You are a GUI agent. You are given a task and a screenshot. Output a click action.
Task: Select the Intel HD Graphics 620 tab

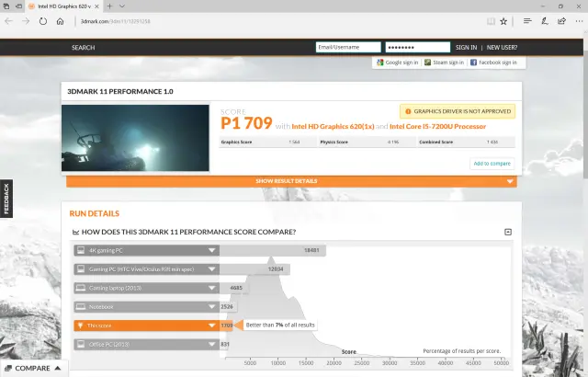(x=62, y=6)
